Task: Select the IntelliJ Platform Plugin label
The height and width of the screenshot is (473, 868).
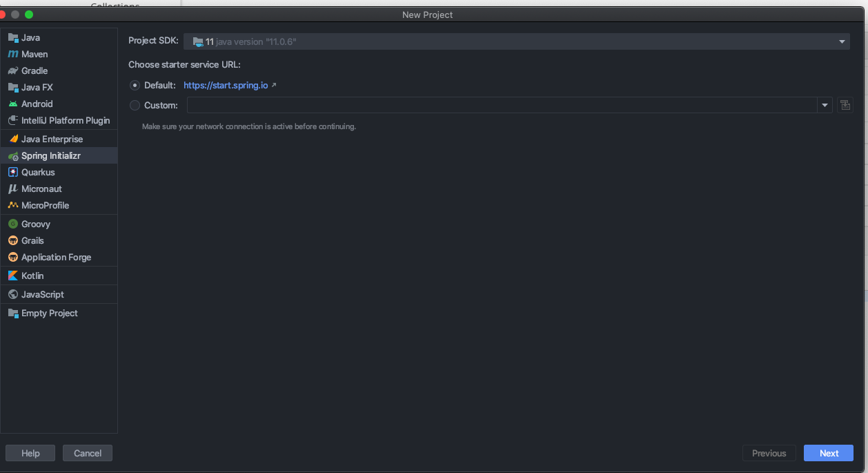Action: [x=66, y=120]
